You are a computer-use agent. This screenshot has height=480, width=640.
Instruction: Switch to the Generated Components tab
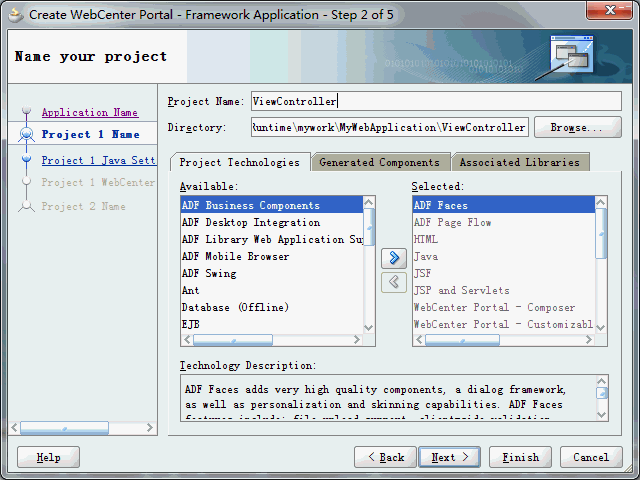coord(379,162)
